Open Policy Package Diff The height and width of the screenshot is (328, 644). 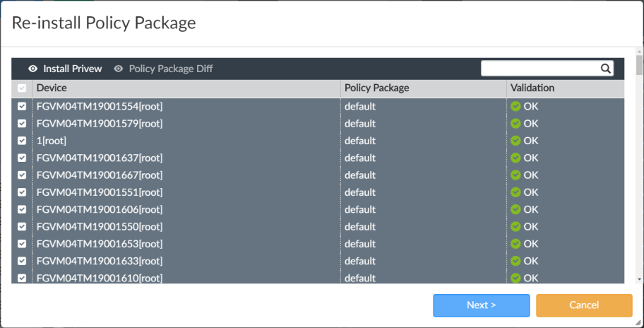click(x=163, y=69)
